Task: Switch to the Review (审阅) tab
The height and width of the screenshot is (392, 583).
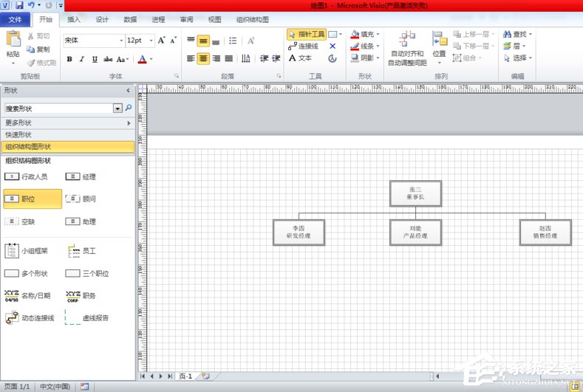Action: tap(186, 20)
